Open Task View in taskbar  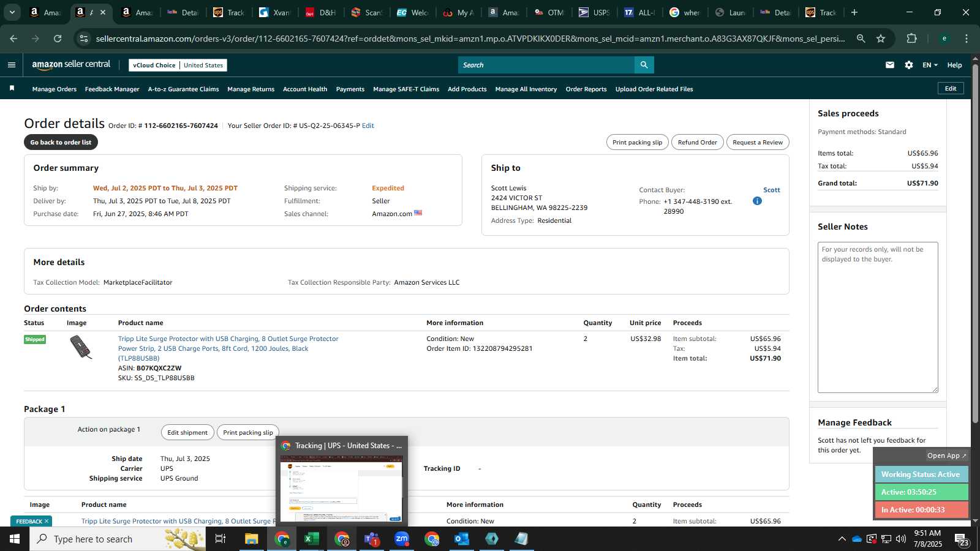click(221, 539)
